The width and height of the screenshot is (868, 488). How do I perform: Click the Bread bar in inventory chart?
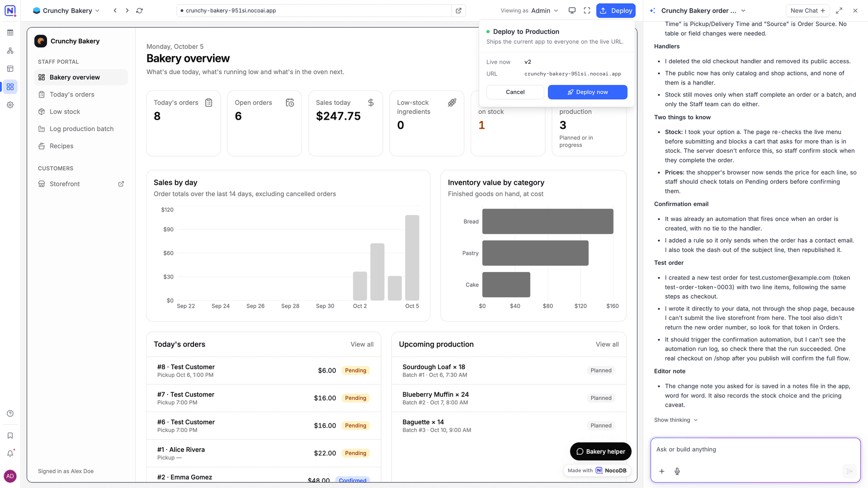(547, 221)
